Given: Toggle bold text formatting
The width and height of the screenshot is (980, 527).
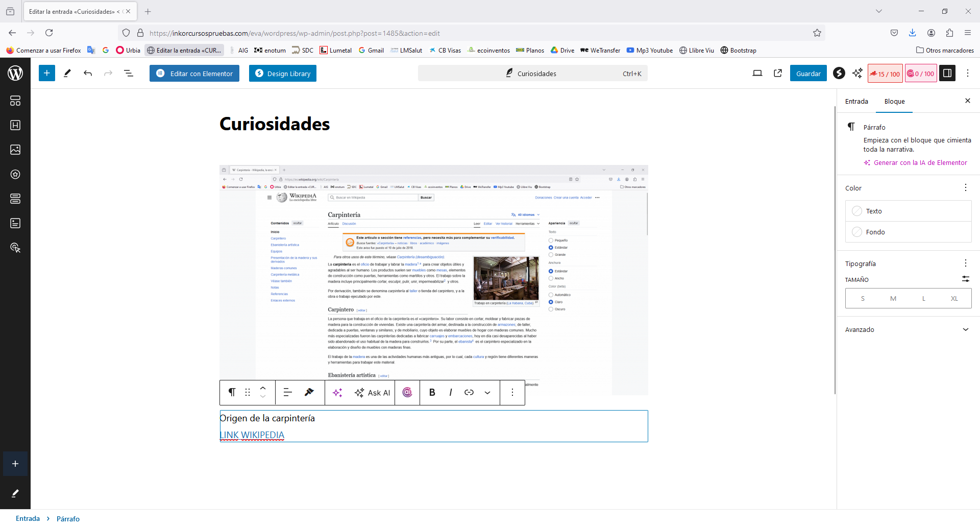Looking at the screenshot, I should point(432,392).
